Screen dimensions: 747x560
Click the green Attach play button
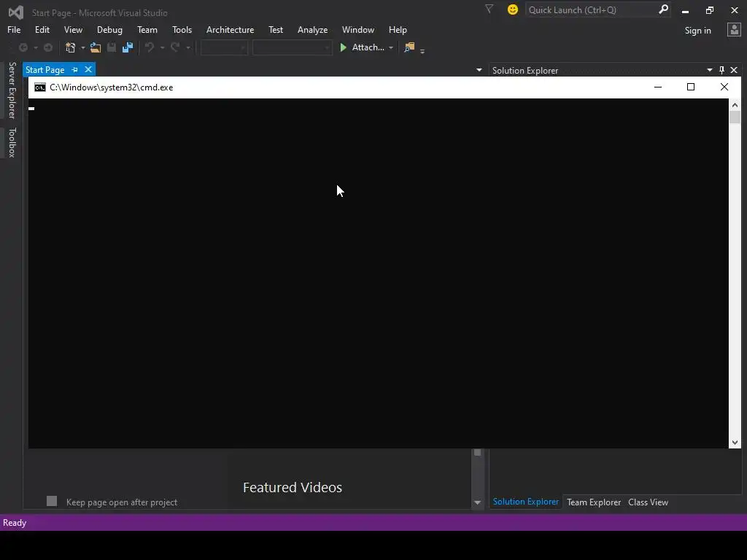pyautogui.click(x=343, y=47)
